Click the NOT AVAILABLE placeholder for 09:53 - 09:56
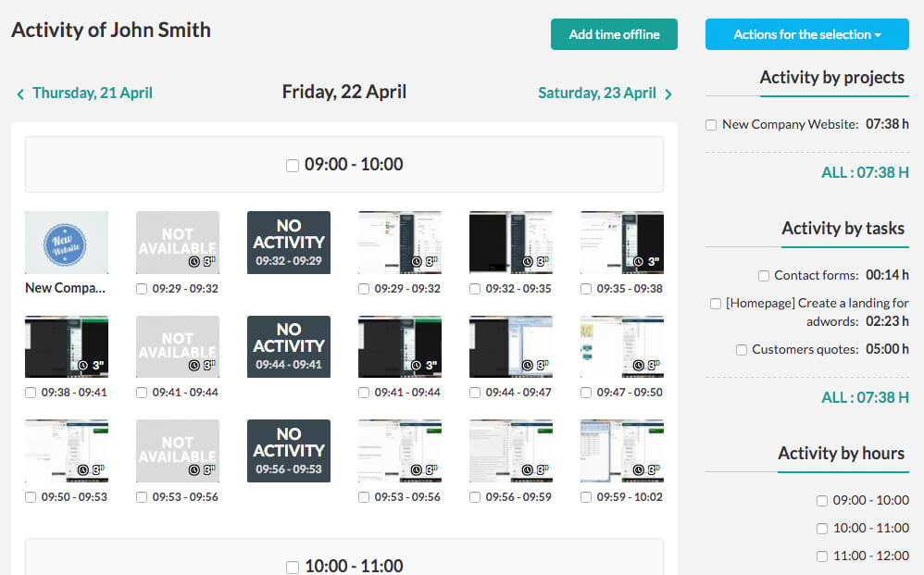Screen dimensions: 924x575 point(177,451)
